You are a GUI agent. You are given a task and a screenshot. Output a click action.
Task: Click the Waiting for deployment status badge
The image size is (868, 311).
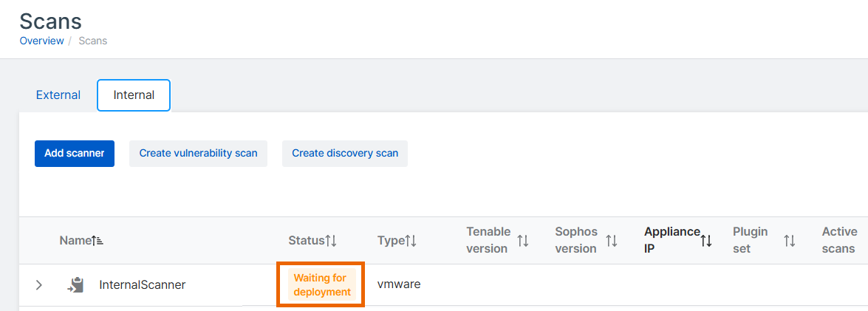click(321, 284)
